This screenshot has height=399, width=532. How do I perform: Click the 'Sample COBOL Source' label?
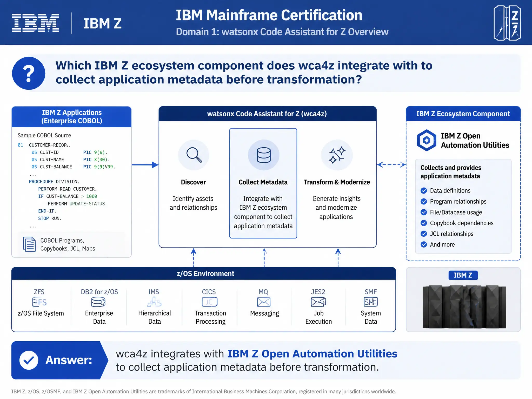click(44, 136)
